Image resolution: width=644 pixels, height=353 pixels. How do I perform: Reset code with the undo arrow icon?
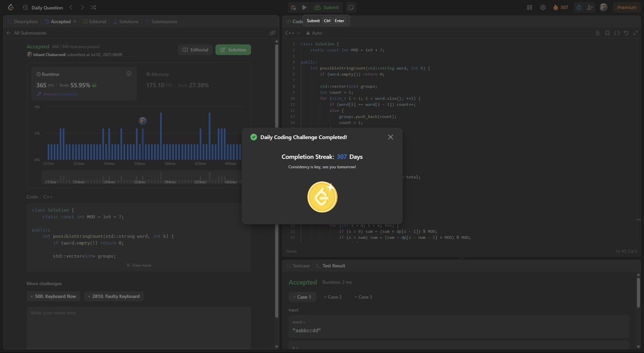(626, 33)
